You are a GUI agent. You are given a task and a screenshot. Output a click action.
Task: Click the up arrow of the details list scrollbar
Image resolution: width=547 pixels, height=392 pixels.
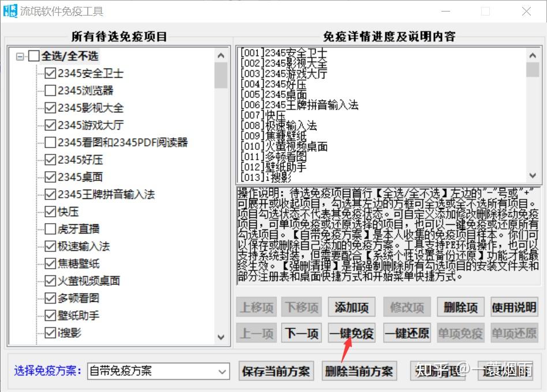pos(533,55)
